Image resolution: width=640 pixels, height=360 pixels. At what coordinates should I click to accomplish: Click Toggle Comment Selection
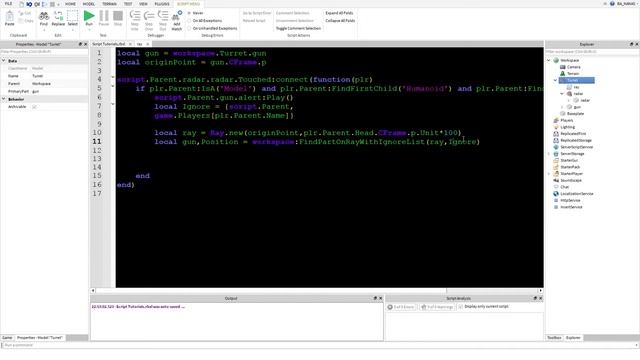(x=298, y=29)
